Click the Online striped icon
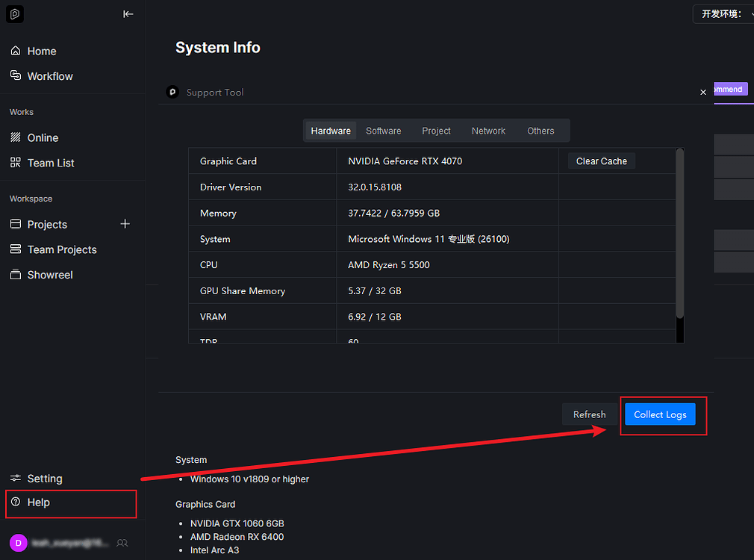This screenshot has height=560, width=754. point(16,137)
